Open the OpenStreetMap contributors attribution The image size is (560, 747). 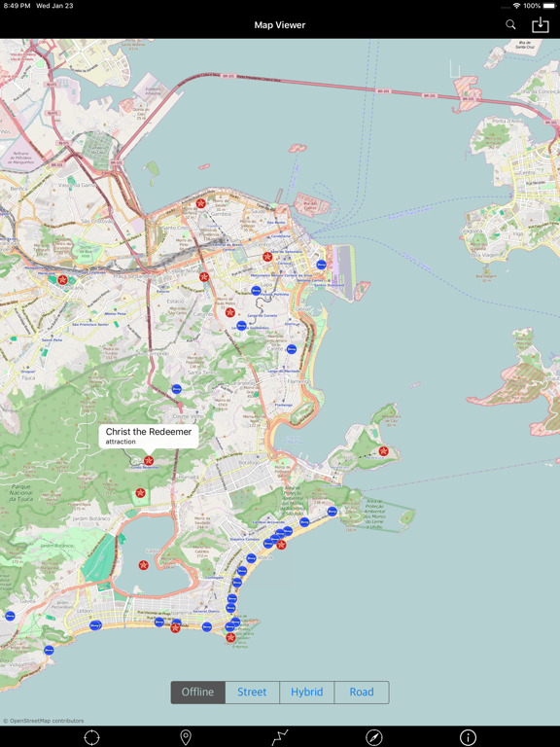click(x=44, y=721)
